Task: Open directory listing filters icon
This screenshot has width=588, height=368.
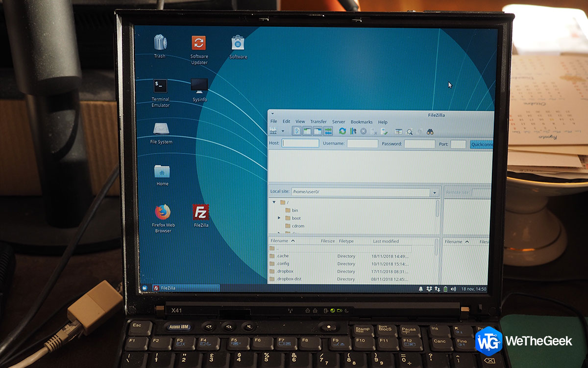Action: pyautogui.click(x=399, y=131)
